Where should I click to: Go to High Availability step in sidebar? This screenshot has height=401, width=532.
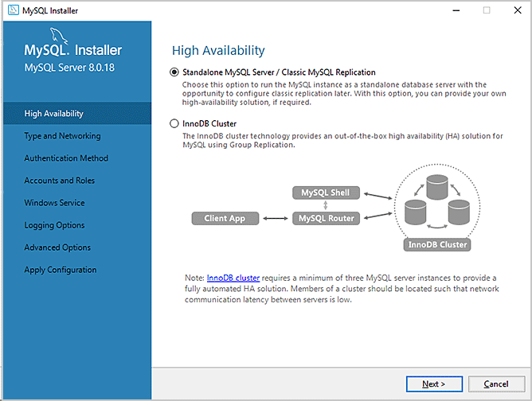(x=77, y=114)
